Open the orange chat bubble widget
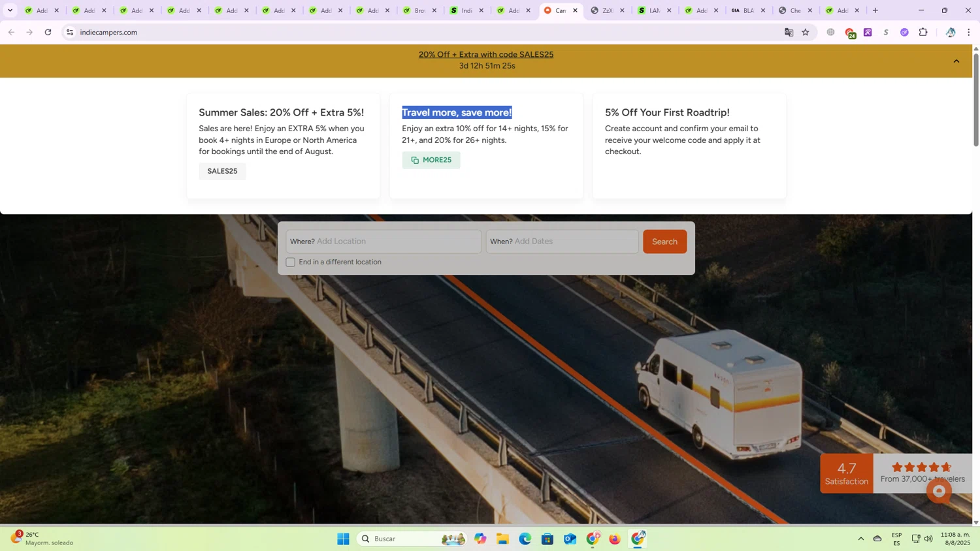Screen dimensions: 980x551 click(x=939, y=491)
